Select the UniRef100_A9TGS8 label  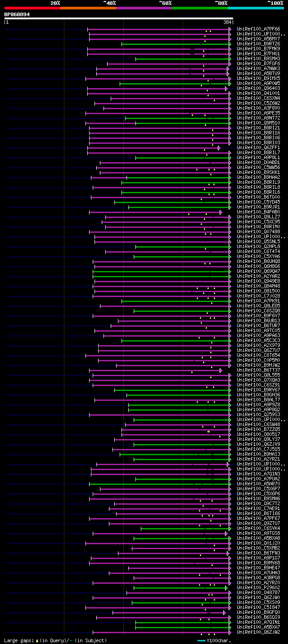tap(258, 533)
